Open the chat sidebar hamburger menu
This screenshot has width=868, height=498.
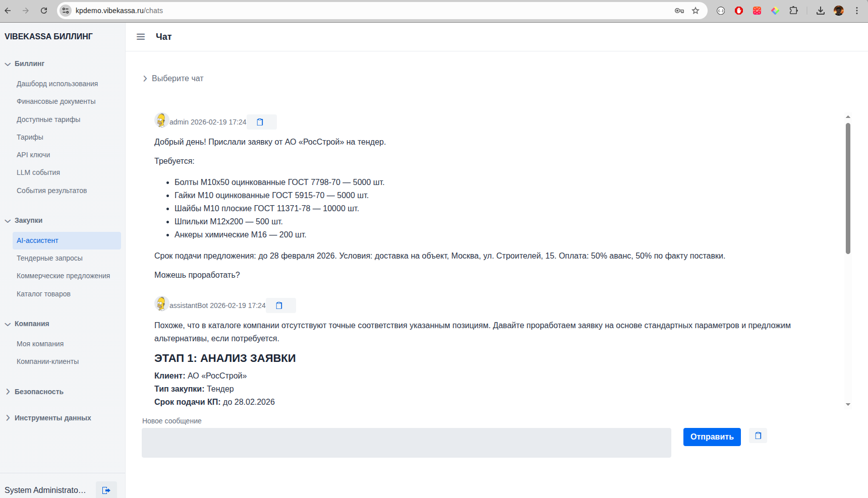coord(141,36)
